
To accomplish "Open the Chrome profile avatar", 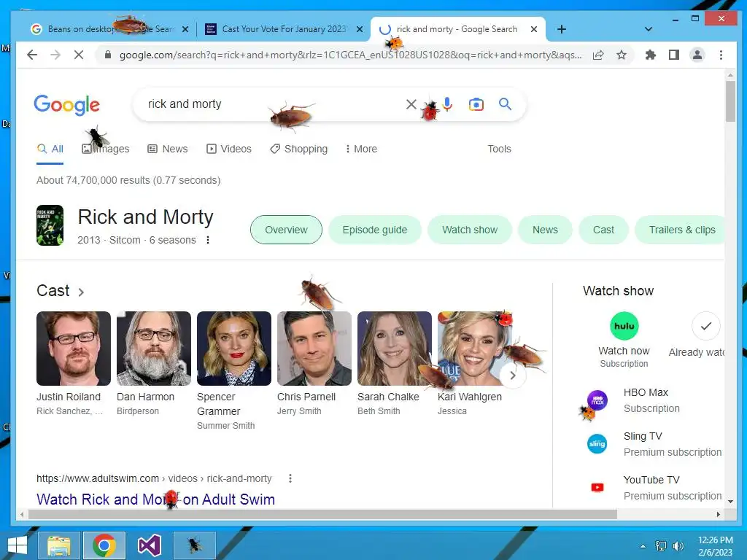I will [697, 55].
